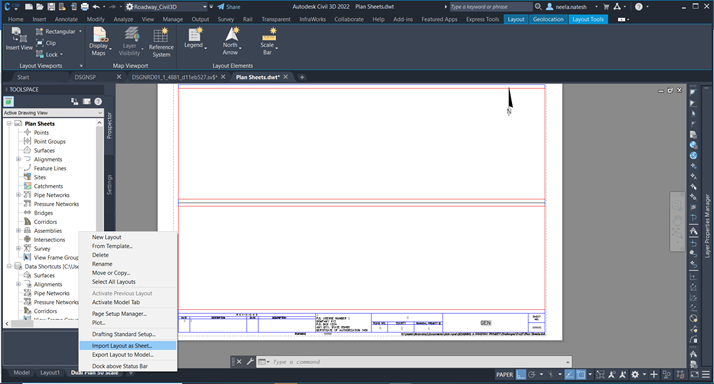The height and width of the screenshot is (384, 714).
Task: Toggle object snap in the status bar
Action: click(x=581, y=374)
